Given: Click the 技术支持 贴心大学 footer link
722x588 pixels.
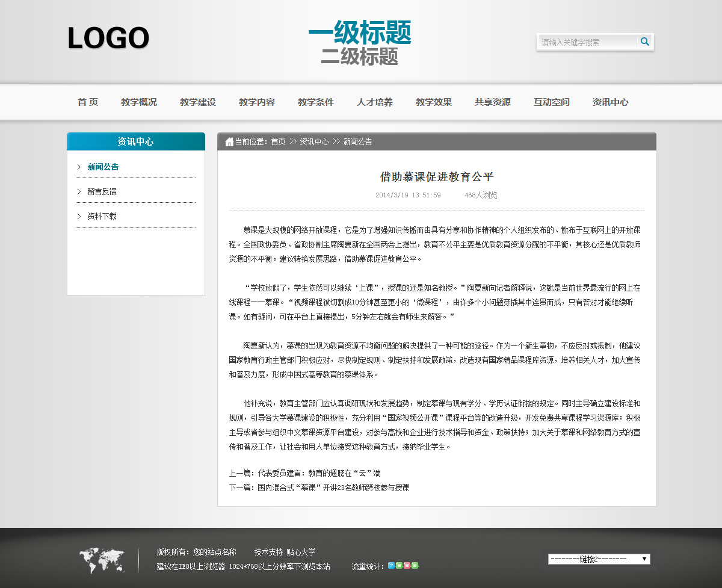Looking at the screenshot, I should [285, 552].
